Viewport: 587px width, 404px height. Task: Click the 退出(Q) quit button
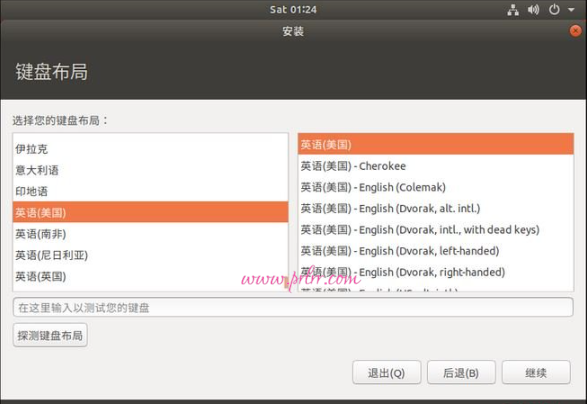pyautogui.click(x=386, y=373)
